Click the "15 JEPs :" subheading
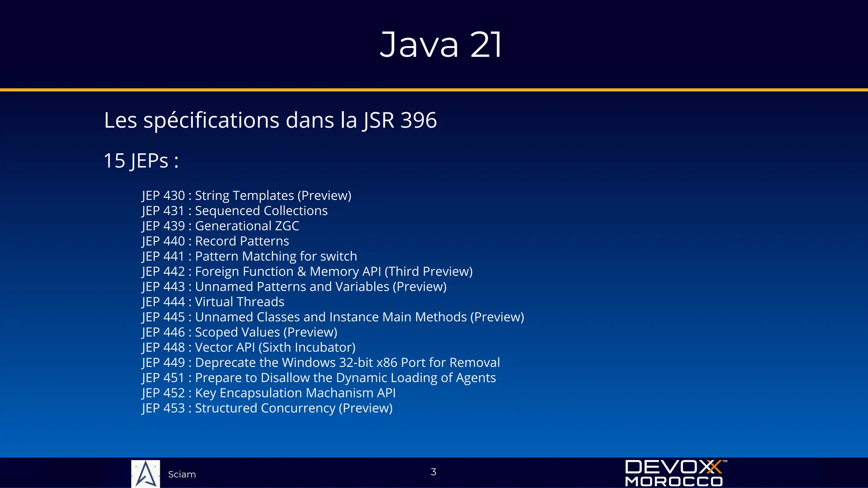Screen dimensions: 868x488 tap(141, 161)
